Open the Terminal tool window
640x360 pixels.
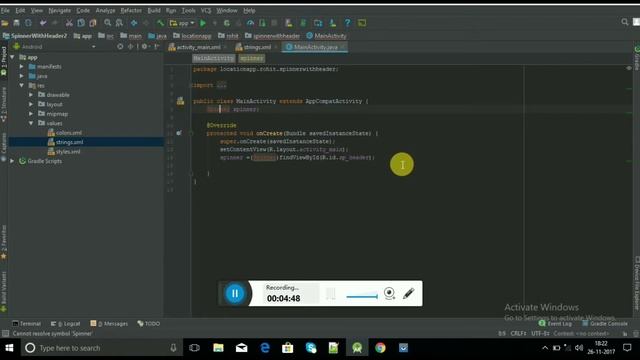point(27,324)
